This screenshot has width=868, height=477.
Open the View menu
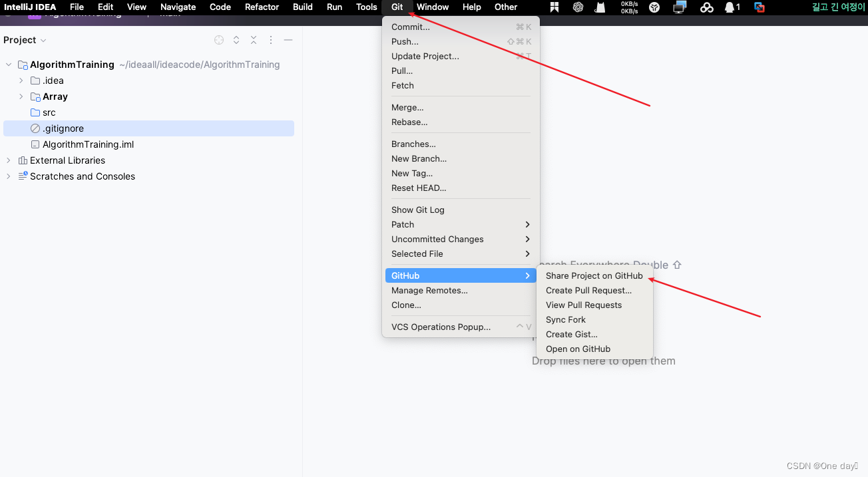tap(136, 7)
